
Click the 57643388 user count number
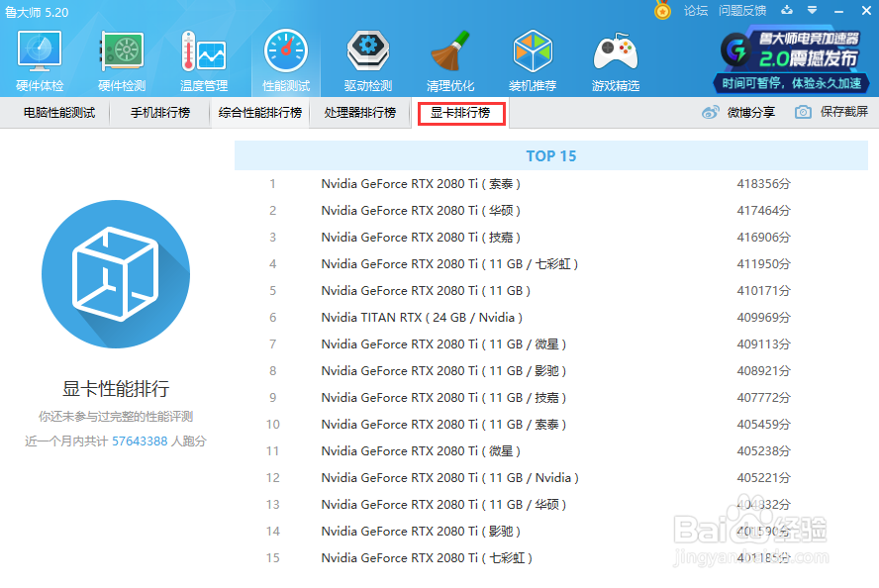click(140, 441)
